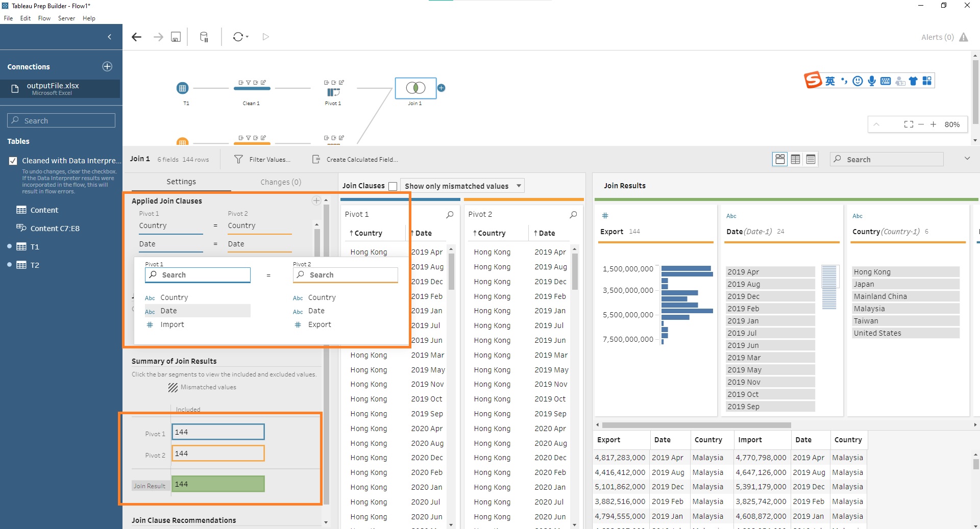Open the File menu

tap(8, 18)
